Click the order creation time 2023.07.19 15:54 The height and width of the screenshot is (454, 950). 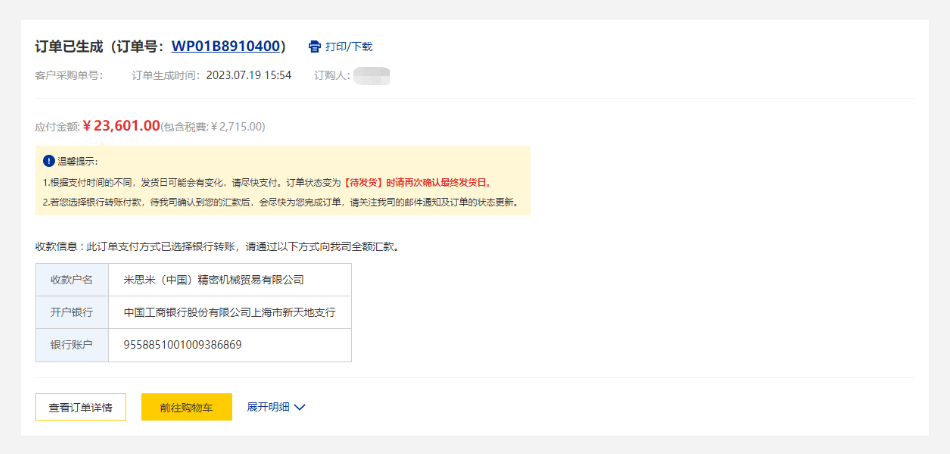coord(249,75)
